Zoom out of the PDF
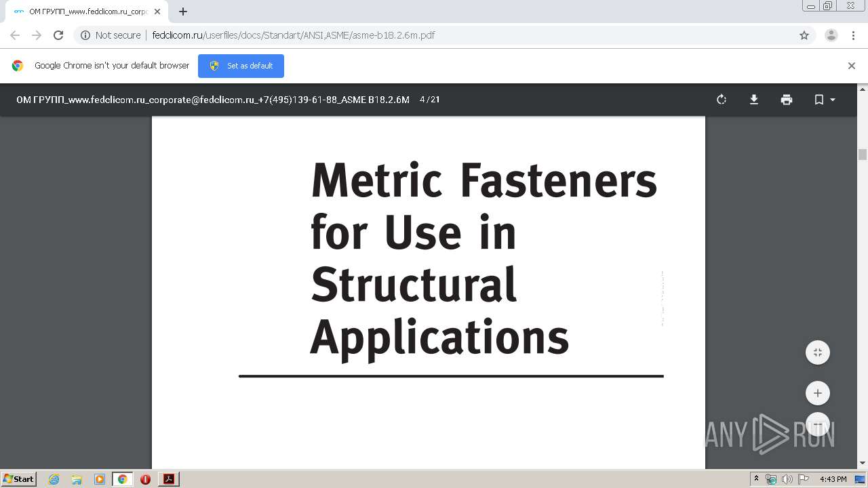Viewport: 868px width, 488px height. tap(818, 424)
